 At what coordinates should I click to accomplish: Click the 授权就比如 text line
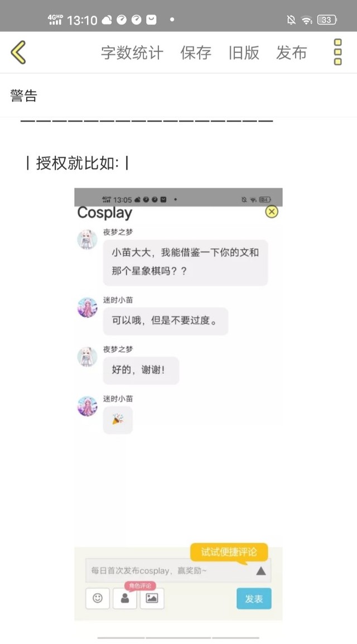(78, 163)
